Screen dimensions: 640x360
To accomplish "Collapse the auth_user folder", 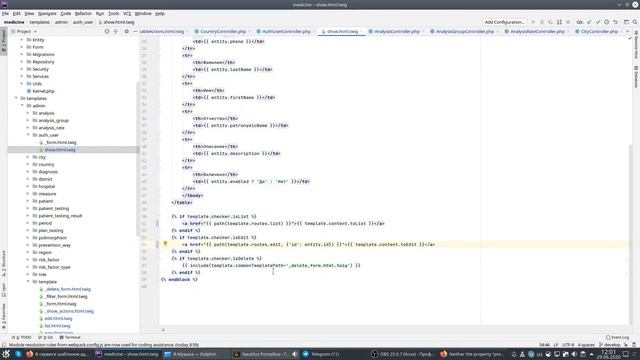I will point(28,135).
